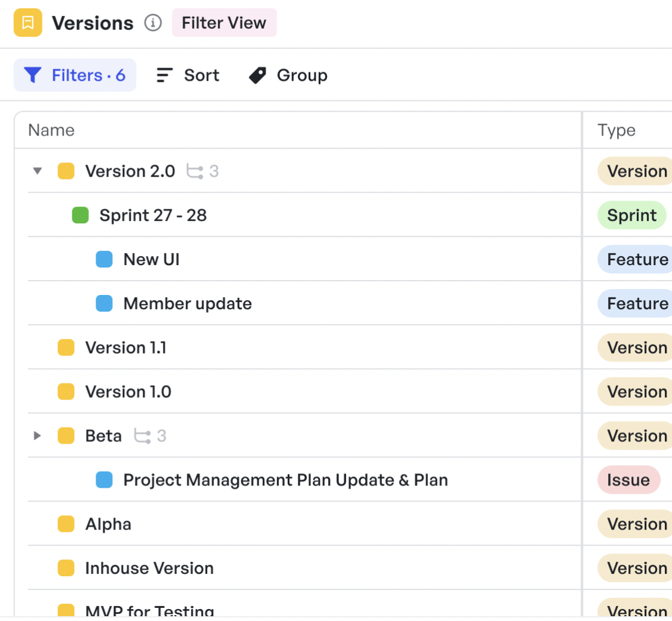Open the Member update feature
Screen dimensions: 672x621
point(188,304)
